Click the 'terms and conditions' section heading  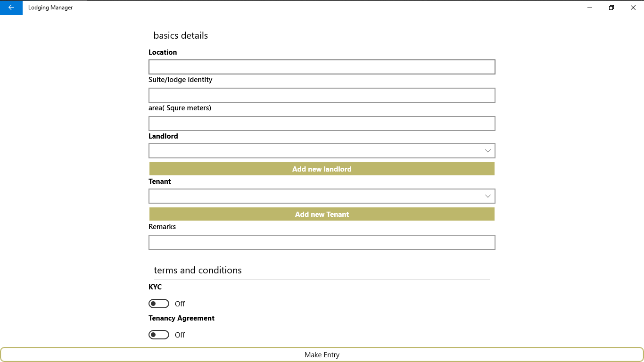[198, 270]
